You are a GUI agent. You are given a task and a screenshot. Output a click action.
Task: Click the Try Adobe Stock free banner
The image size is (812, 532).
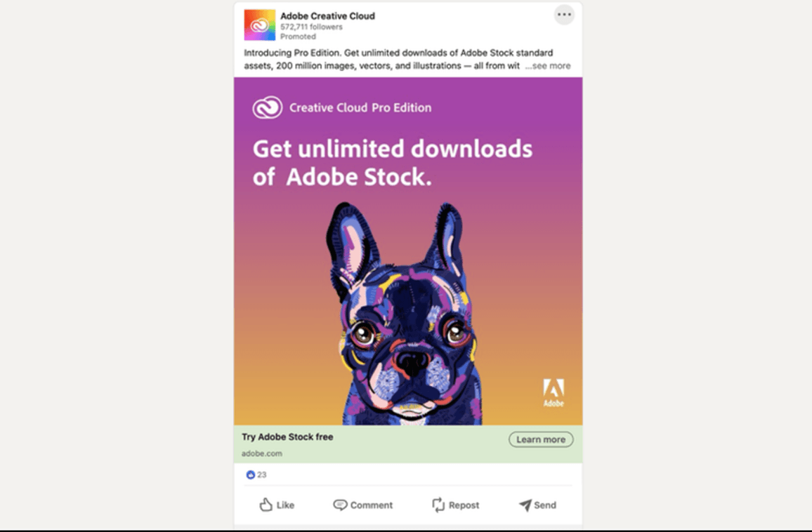tap(288, 437)
